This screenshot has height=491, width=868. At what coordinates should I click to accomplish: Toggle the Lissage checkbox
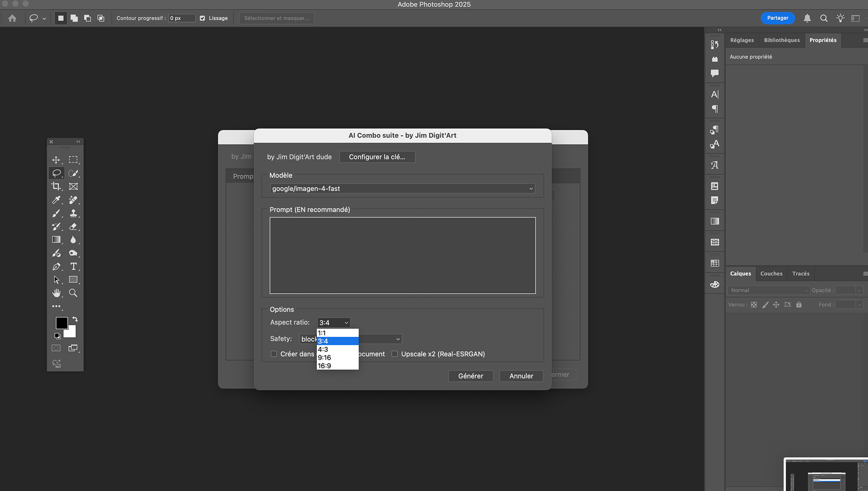203,18
